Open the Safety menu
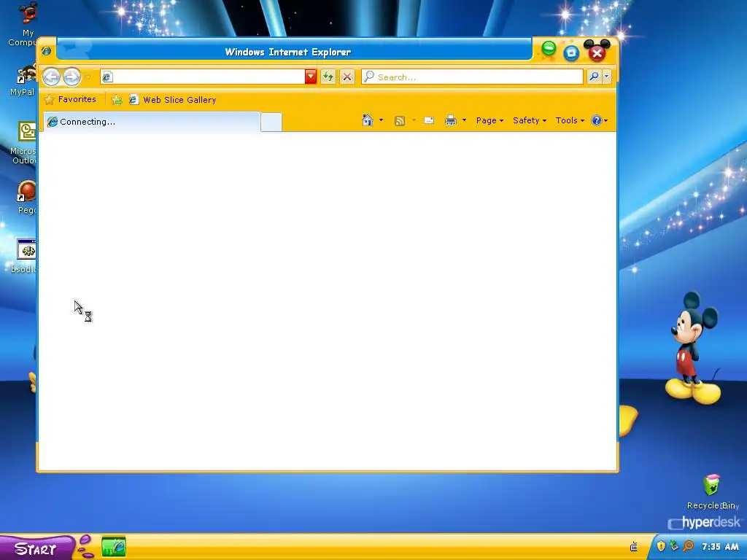The width and height of the screenshot is (747, 560). [530, 120]
